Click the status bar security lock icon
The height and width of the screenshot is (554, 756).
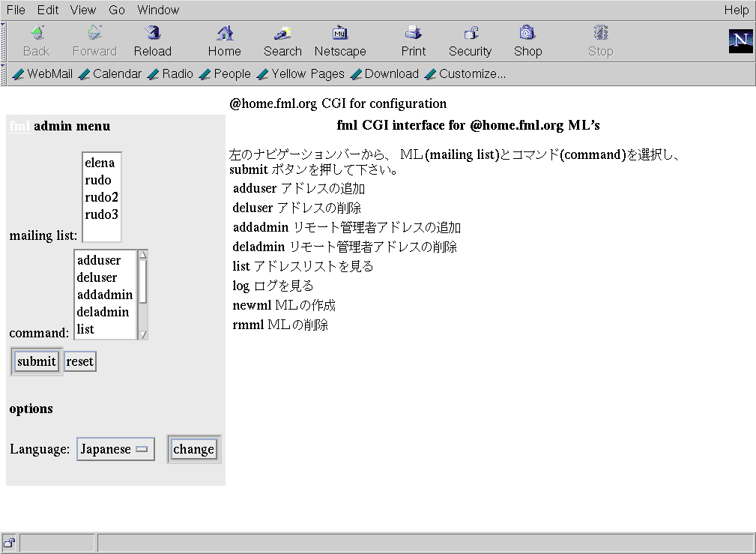(10, 543)
